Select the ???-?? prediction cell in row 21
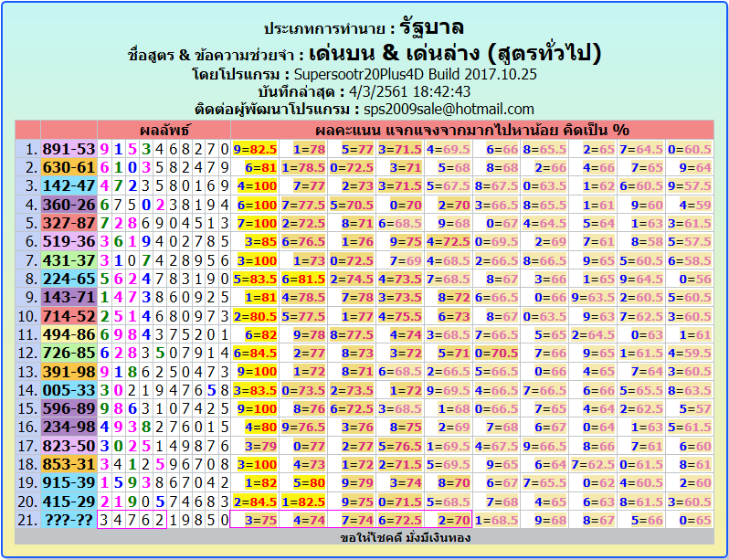The image size is (729, 560). pyautogui.click(x=69, y=520)
